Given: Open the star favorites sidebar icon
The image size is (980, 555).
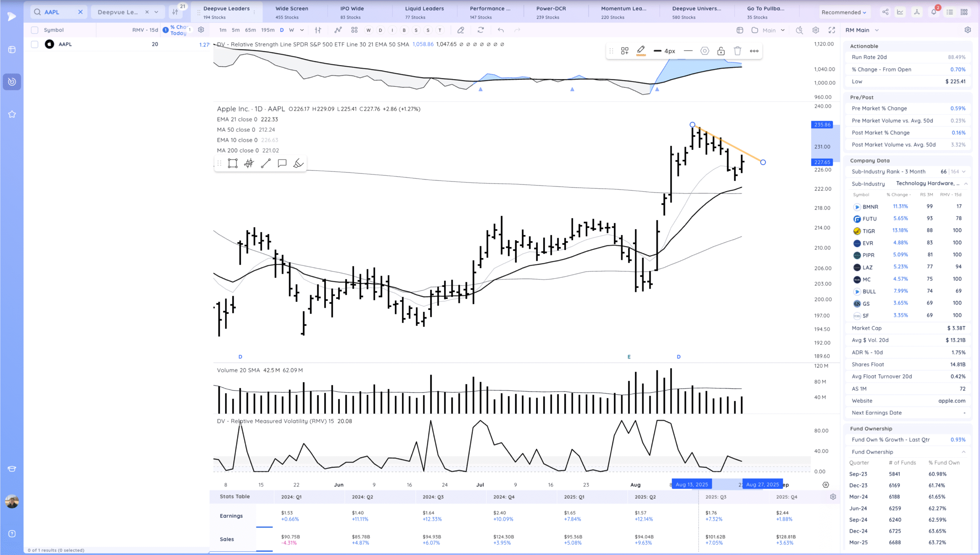Looking at the screenshot, I should (x=12, y=114).
